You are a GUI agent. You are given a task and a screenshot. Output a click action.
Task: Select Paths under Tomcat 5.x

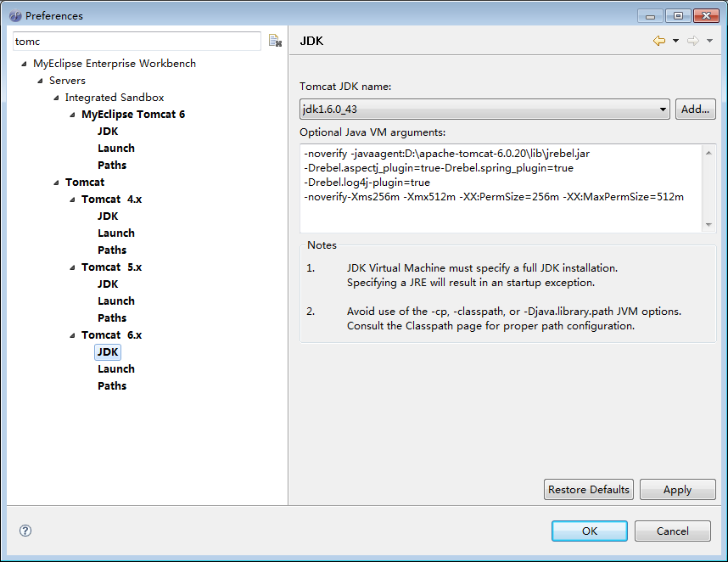pos(112,318)
